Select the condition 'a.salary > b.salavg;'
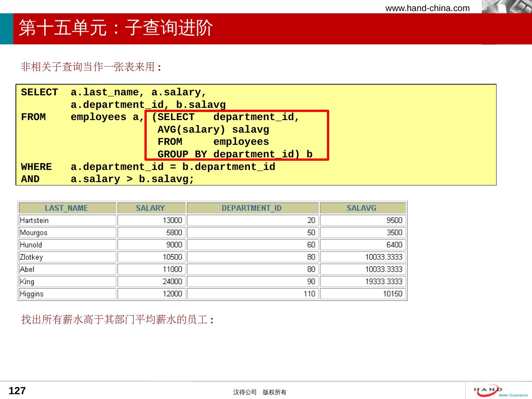 pyautogui.click(x=132, y=179)
